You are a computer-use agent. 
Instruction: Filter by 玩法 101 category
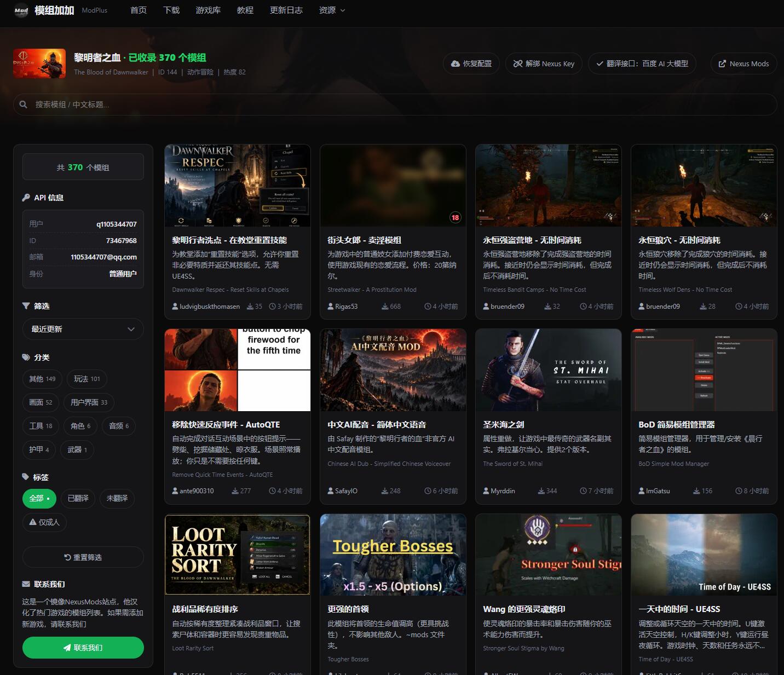click(x=87, y=379)
